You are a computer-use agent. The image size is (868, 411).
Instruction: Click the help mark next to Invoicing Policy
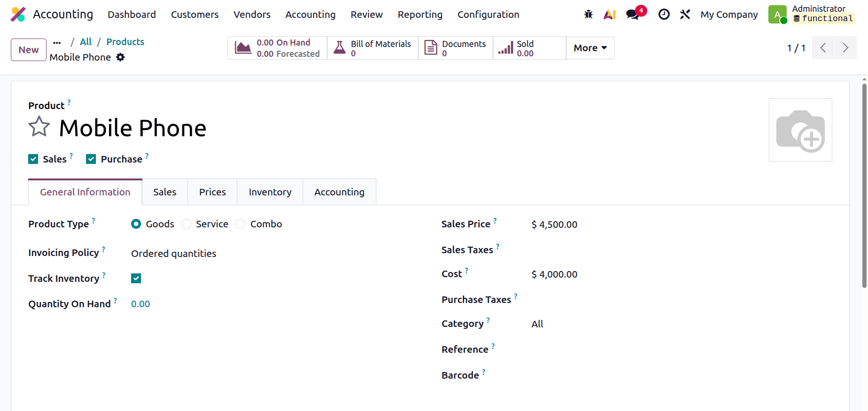pos(103,249)
